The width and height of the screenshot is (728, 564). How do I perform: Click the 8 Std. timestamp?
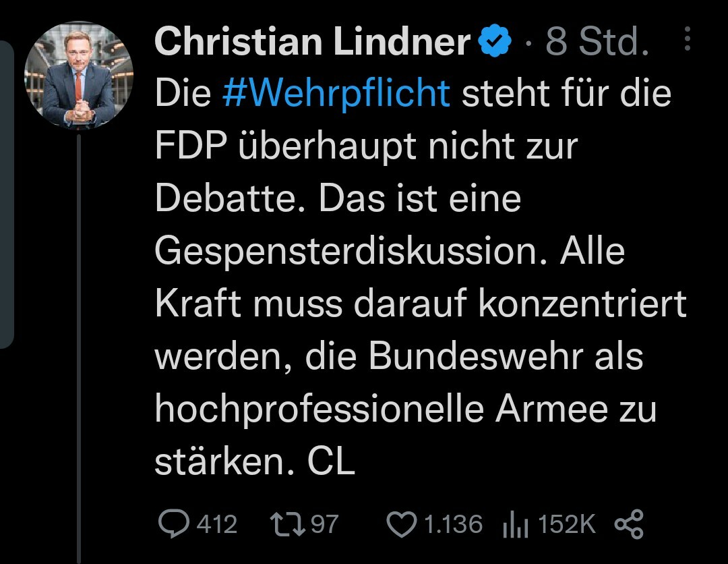click(x=597, y=41)
